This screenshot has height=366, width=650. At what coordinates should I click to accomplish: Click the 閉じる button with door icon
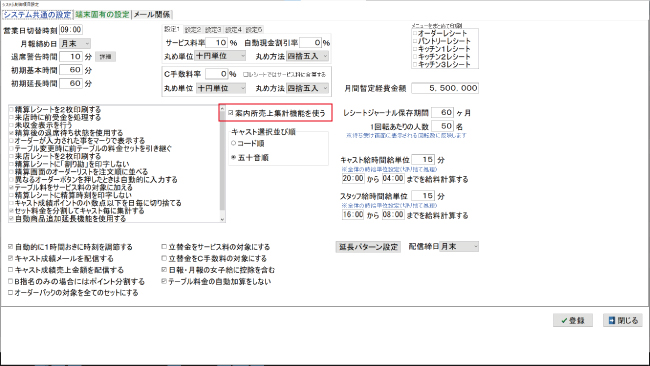tap(623, 320)
